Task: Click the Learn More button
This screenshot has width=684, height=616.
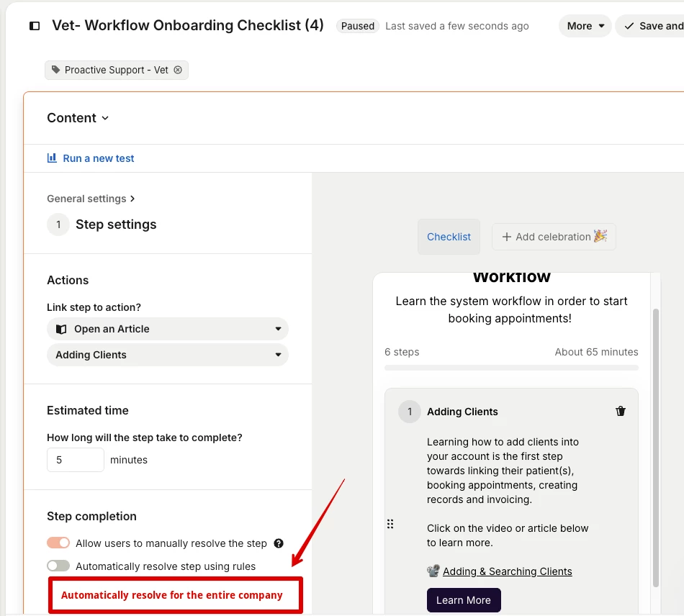Action: coord(464,600)
